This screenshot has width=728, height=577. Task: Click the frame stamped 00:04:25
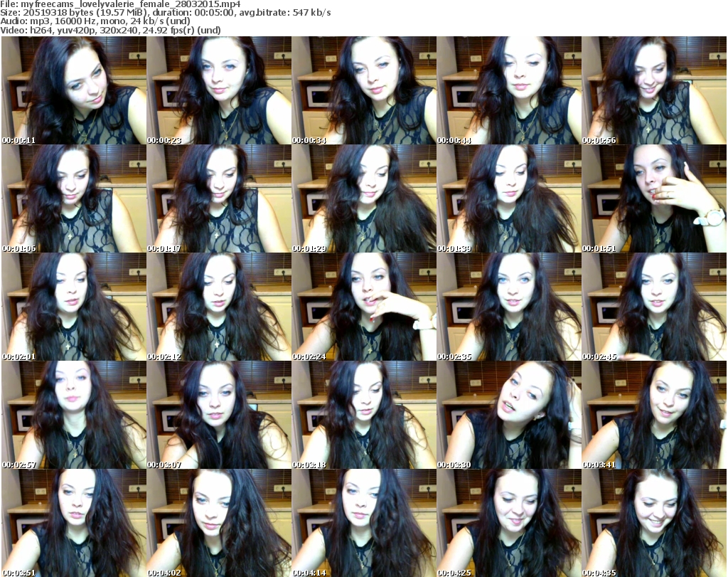[x=509, y=523]
